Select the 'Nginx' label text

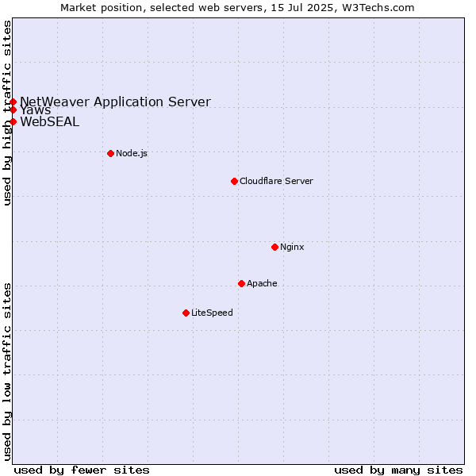click(x=292, y=247)
